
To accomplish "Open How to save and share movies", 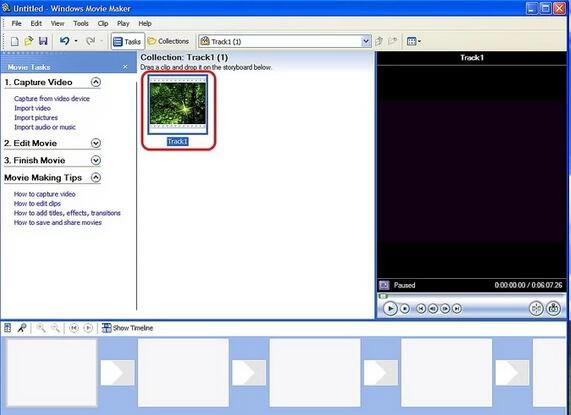I will click(58, 222).
